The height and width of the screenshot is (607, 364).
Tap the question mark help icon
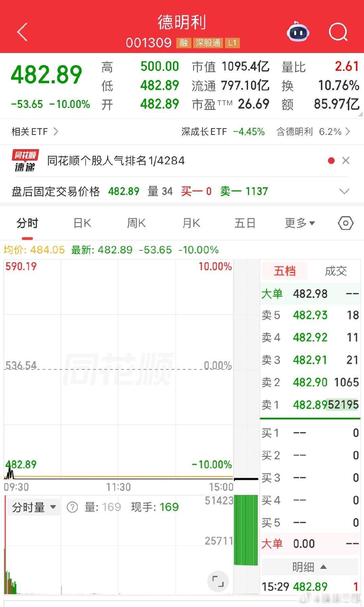72,507
